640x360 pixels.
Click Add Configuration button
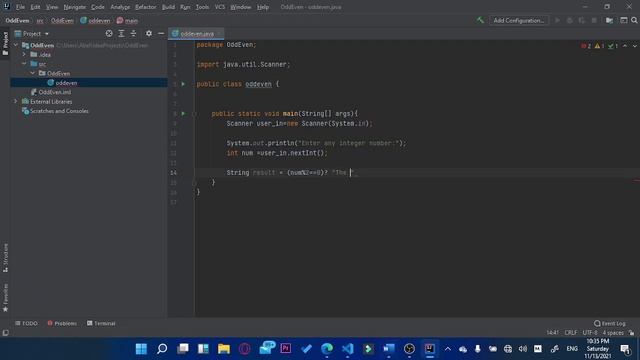(519, 20)
